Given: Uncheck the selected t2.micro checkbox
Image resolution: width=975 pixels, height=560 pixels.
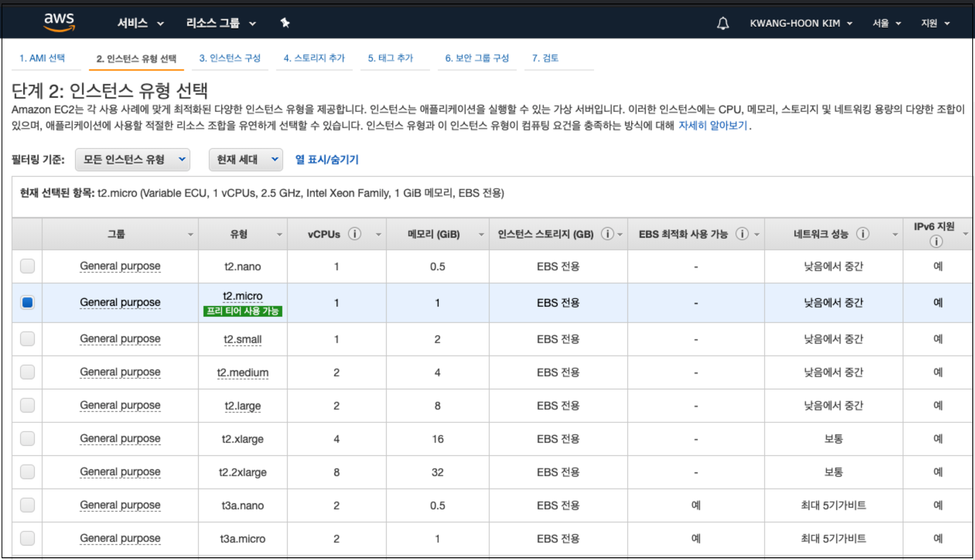Looking at the screenshot, I should click(x=27, y=302).
